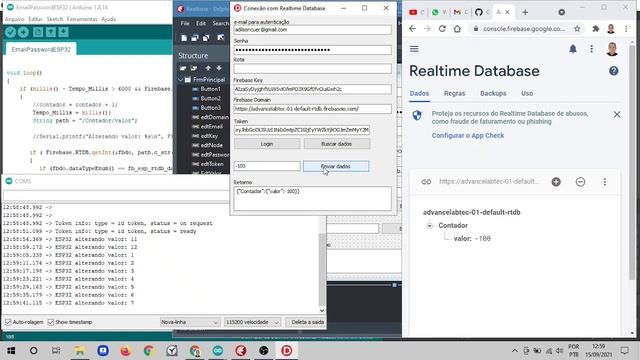Click the e-mail para autenticação field
640x360 pixels.
pos(313,30)
